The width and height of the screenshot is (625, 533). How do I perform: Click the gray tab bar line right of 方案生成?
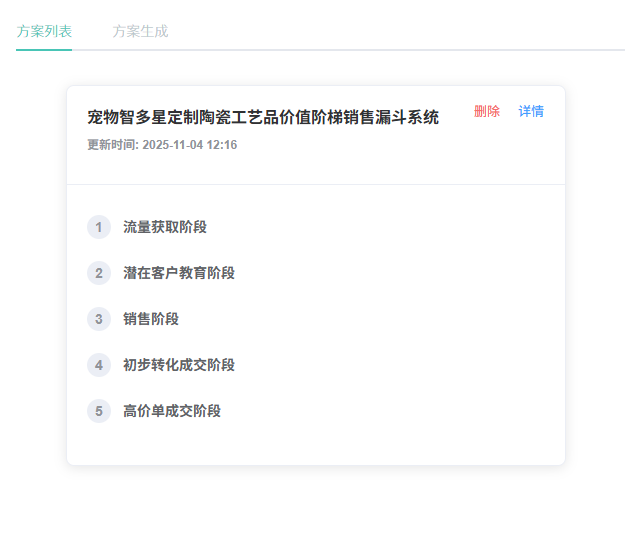pyautogui.click(x=400, y=49)
